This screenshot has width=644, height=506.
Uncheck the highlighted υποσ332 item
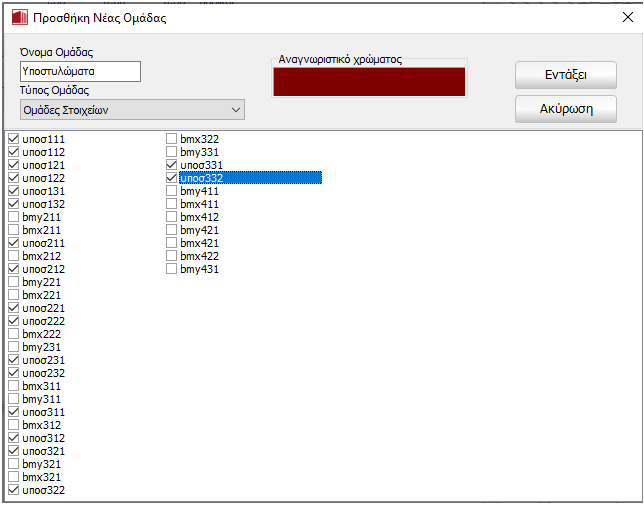172,178
